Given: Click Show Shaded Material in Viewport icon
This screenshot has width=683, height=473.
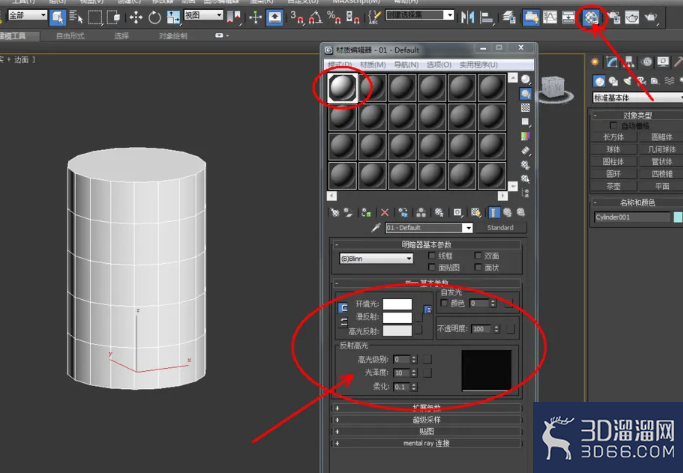Looking at the screenshot, I should (x=475, y=213).
